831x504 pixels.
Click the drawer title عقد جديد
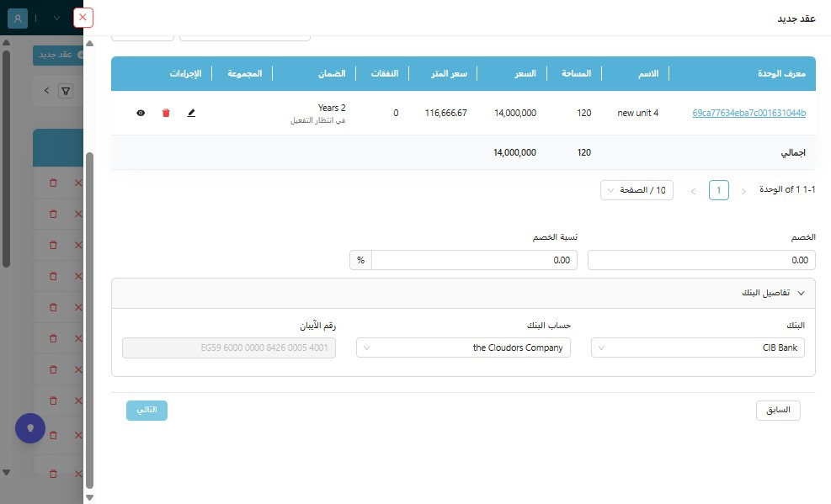pyautogui.click(x=796, y=19)
